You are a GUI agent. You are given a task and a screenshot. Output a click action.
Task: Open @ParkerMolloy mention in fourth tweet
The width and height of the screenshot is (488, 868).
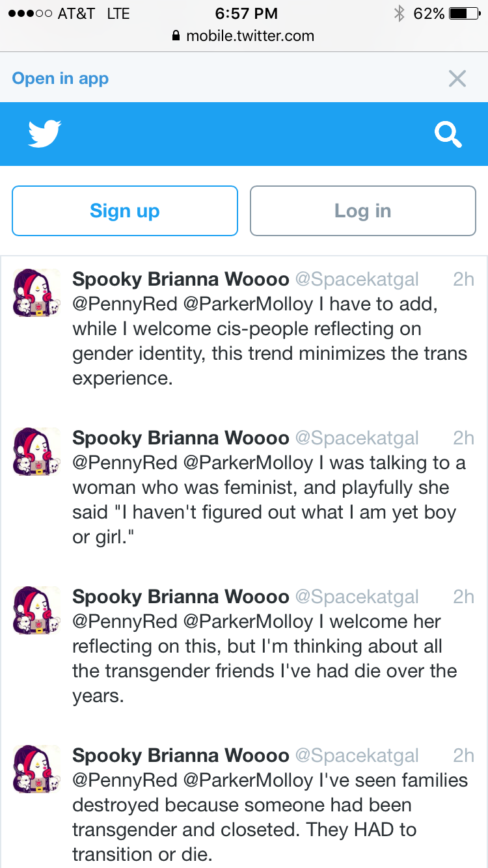[x=249, y=781]
